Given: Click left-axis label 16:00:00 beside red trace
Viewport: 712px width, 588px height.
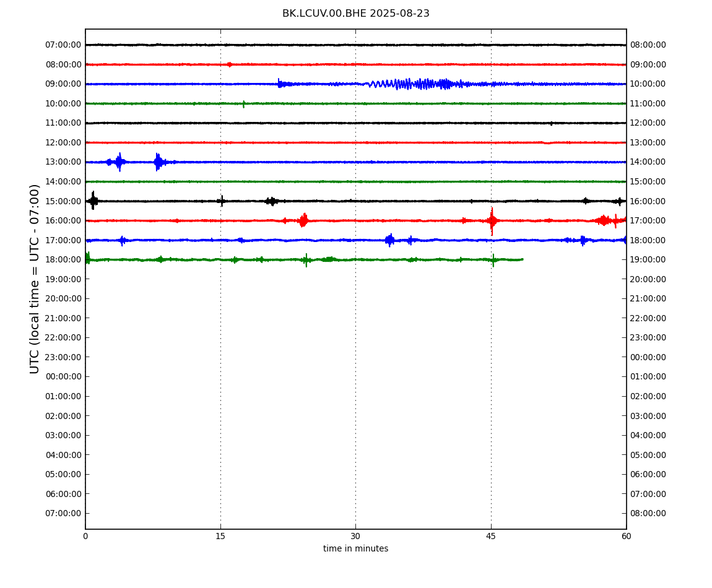Looking at the screenshot, I should click(63, 221).
